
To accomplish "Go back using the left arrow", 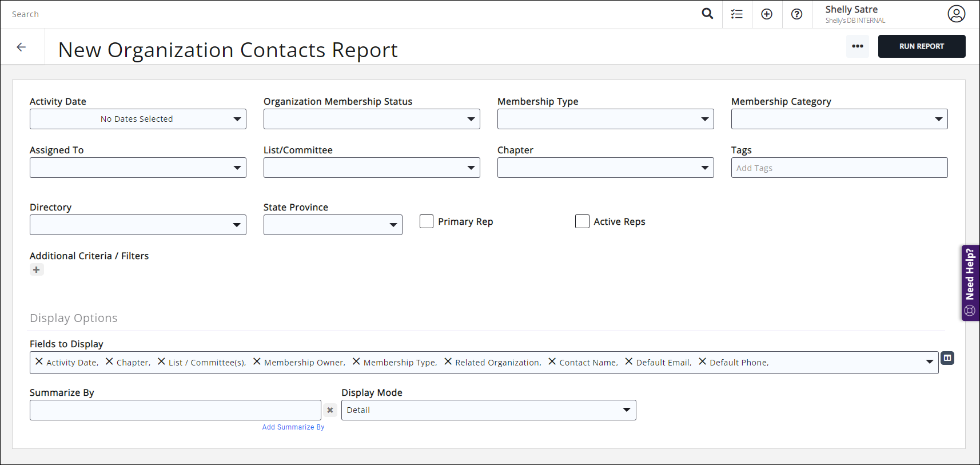I will (x=22, y=47).
